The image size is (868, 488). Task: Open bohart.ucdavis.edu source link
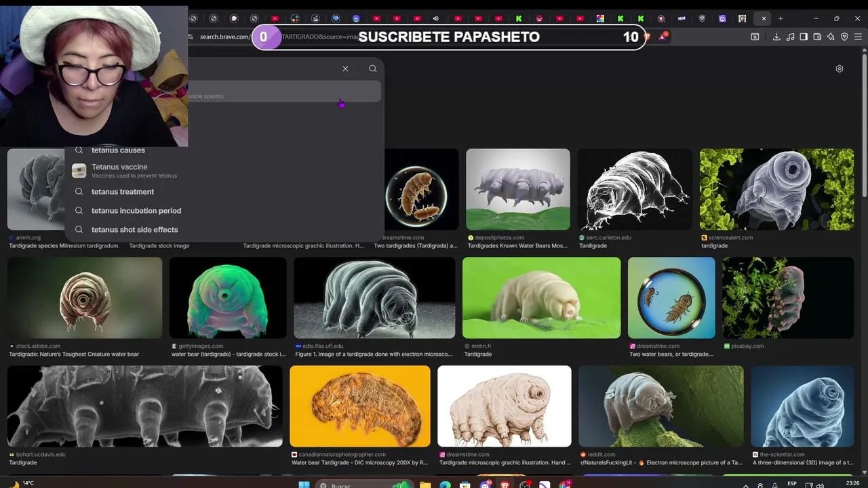coord(41,455)
